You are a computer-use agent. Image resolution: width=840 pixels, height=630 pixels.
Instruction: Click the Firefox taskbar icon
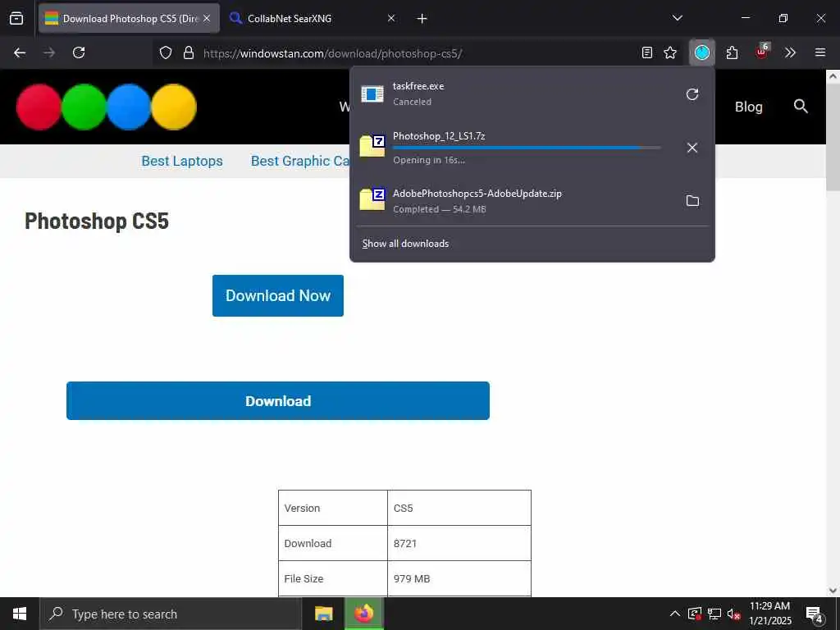(363, 614)
